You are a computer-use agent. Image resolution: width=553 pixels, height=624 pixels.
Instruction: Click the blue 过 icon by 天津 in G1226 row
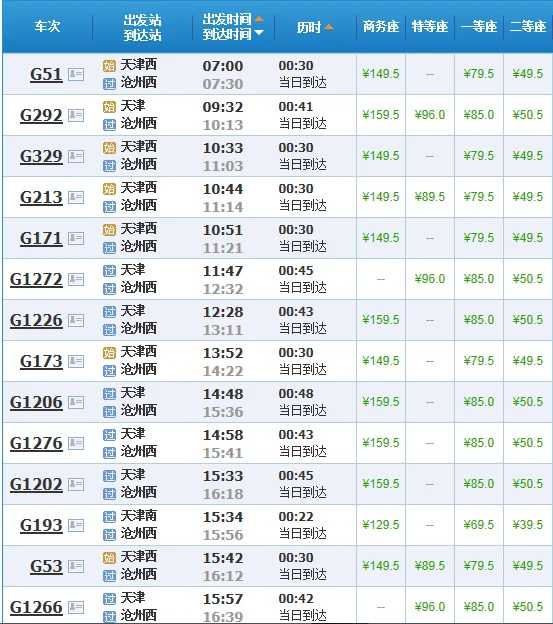109,312
